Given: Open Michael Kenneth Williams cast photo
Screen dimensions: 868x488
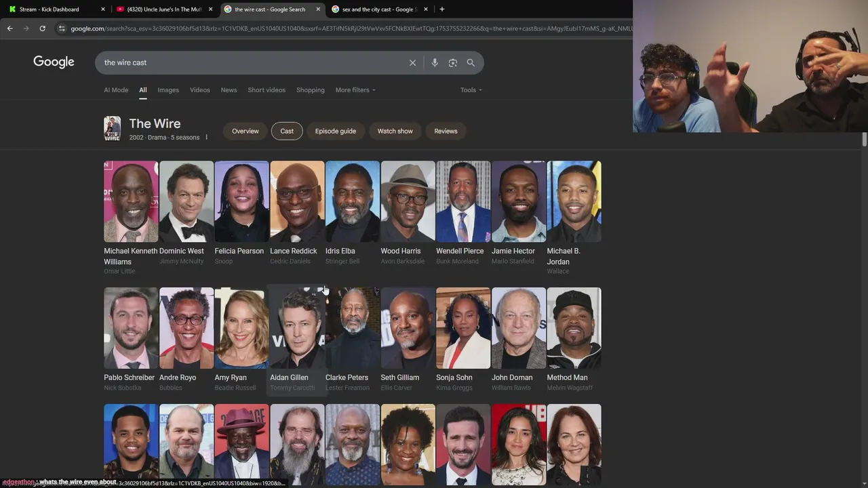Looking at the screenshot, I should (x=131, y=201).
